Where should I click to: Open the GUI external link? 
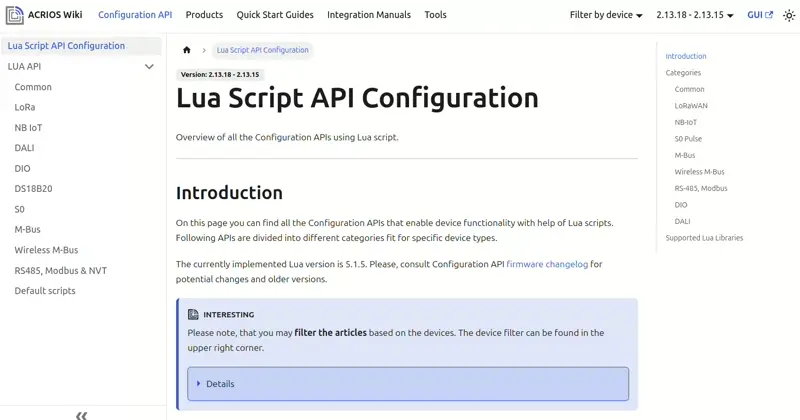click(x=760, y=15)
